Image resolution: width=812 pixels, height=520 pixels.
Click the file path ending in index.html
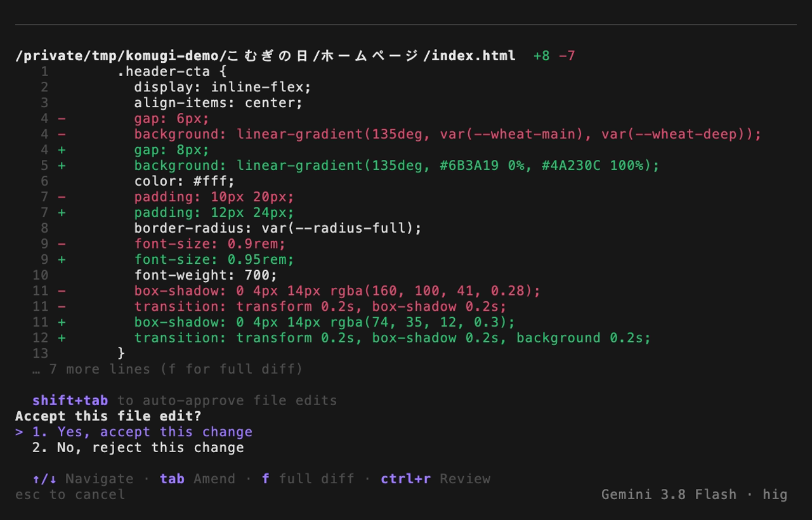(x=265, y=56)
